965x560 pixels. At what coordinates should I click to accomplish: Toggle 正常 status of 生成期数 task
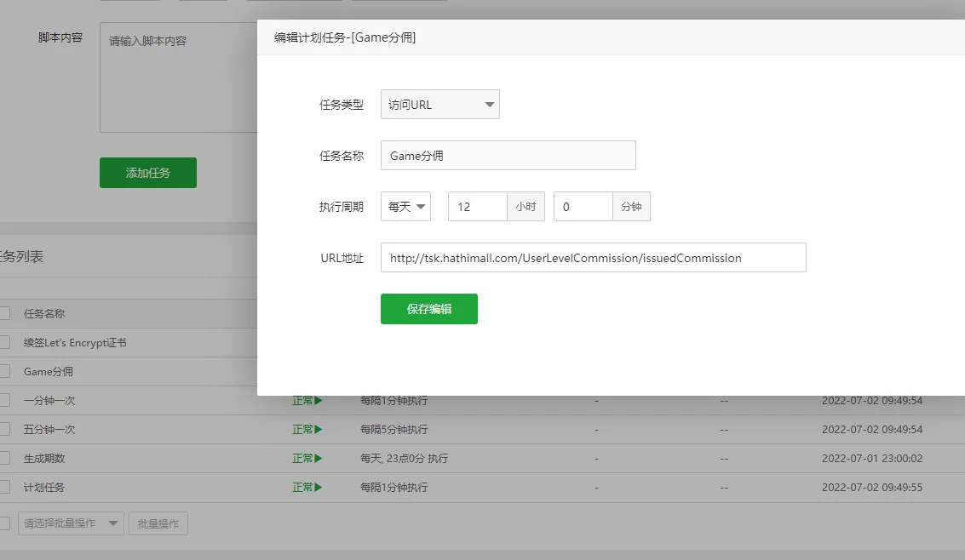pos(307,458)
